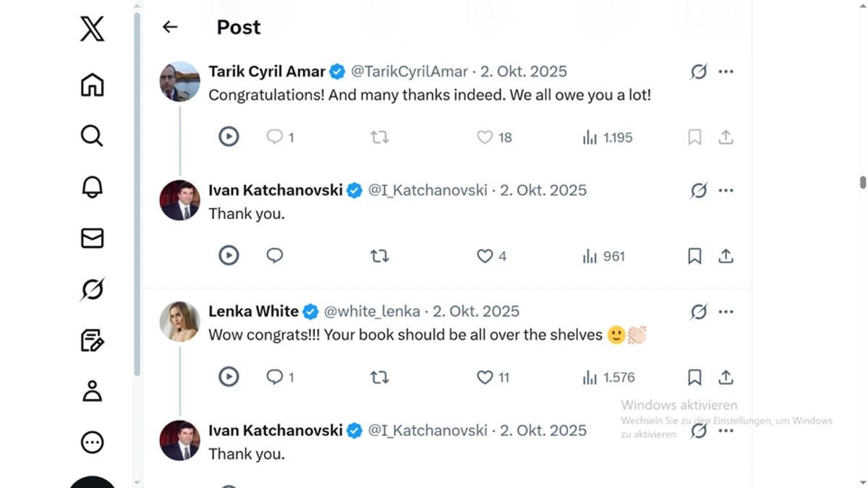This screenshot has width=868, height=488.
Task: Open the Notifications bell icon
Action: (x=92, y=187)
